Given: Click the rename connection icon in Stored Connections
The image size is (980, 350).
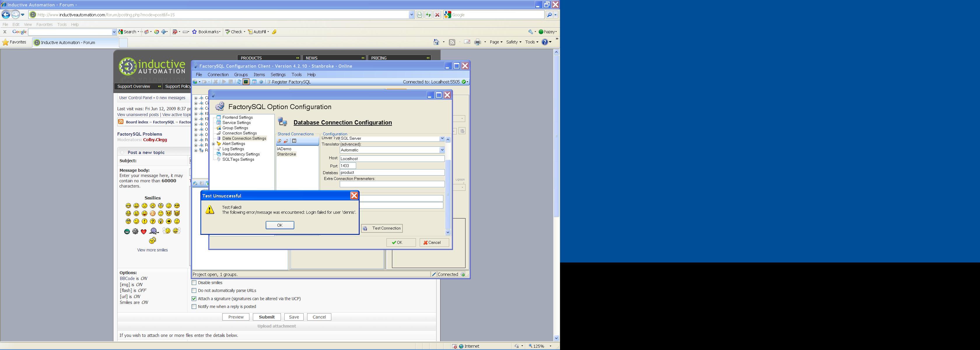Looking at the screenshot, I should tap(294, 141).
